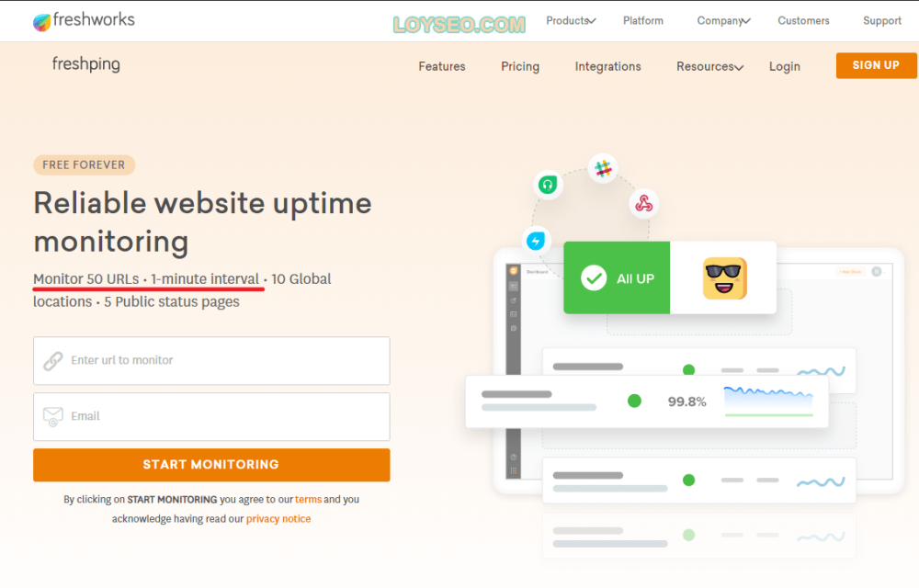Click the 5 Public status pages text
Viewport: 919px width, 588px height.
(x=172, y=301)
